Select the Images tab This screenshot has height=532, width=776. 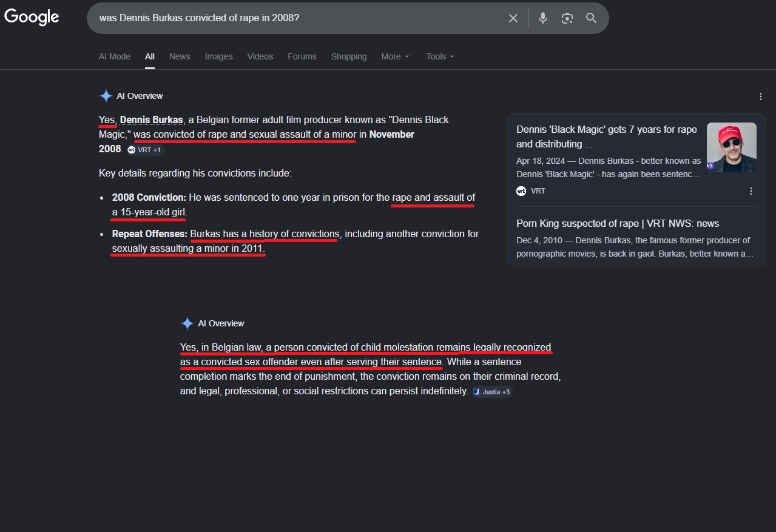pyautogui.click(x=218, y=56)
